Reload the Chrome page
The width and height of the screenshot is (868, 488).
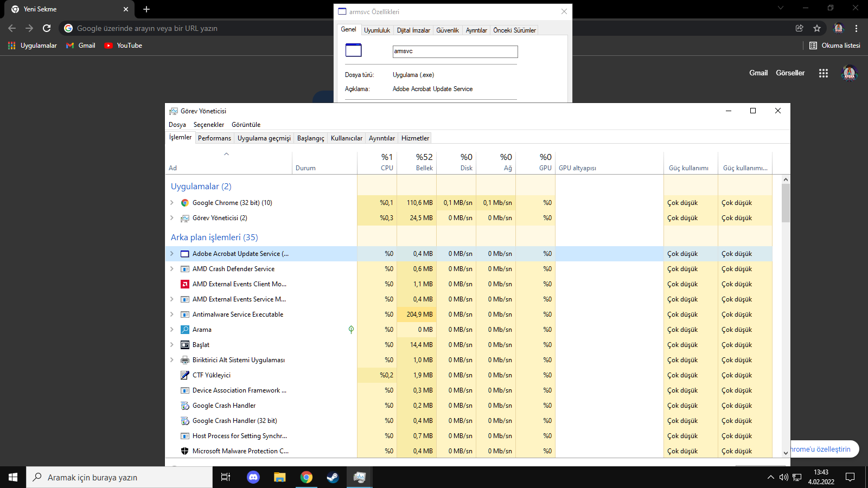47,28
